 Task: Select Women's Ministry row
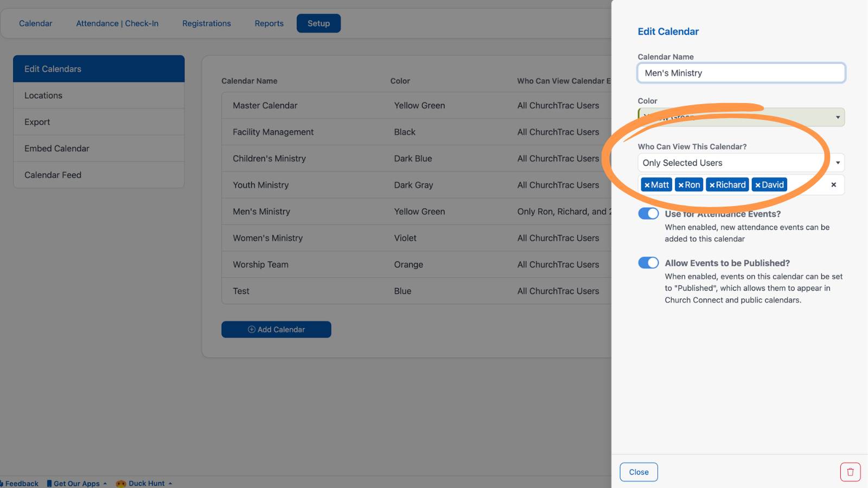pos(417,238)
